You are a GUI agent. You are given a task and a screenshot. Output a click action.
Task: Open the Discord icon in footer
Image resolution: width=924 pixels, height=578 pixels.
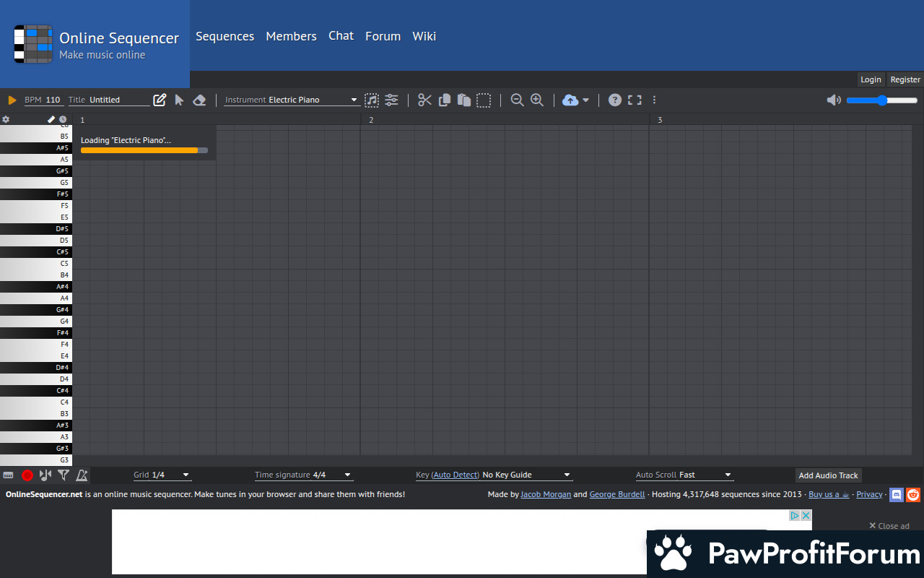coord(897,495)
